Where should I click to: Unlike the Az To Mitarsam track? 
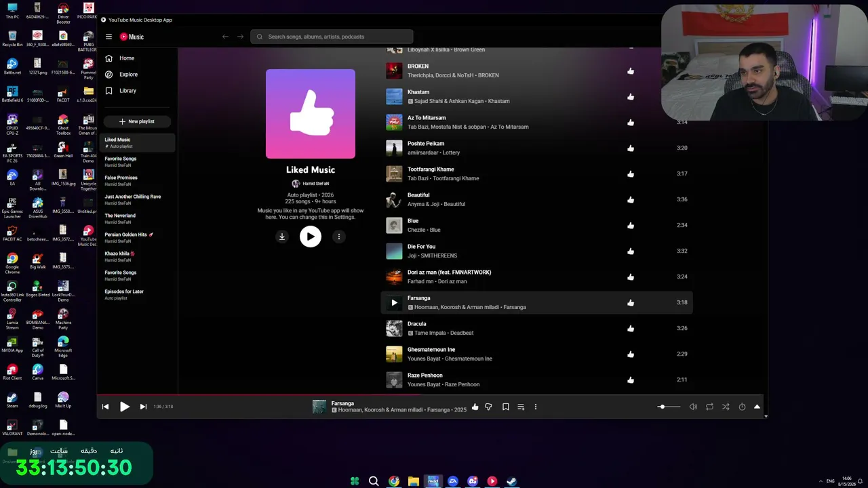coord(631,123)
